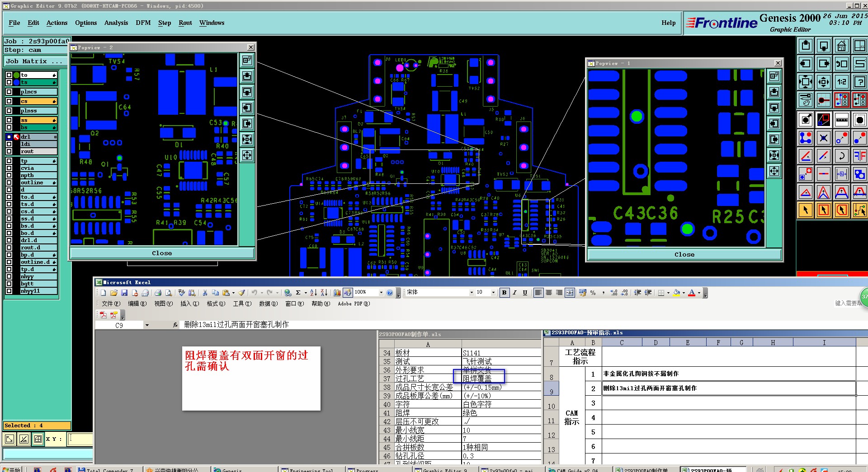Click the Close button in Popview 2
This screenshot has width=868, height=472.
(x=162, y=253)
